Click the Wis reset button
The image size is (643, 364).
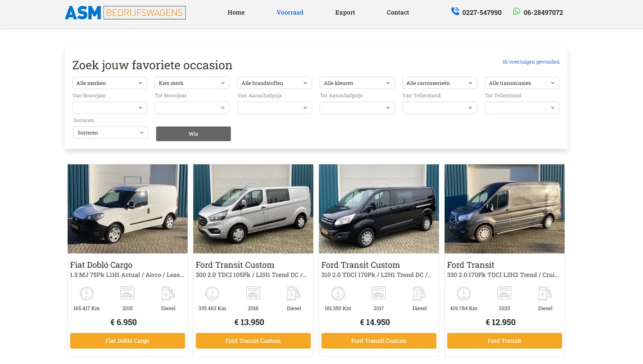pos(193,134)
